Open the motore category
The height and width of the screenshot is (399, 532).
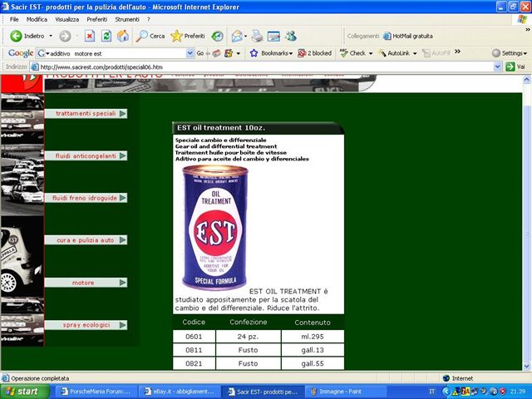click(86, 283)
